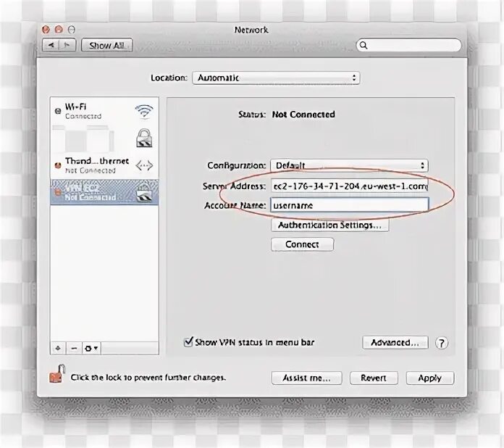Open the Configuration dropdown set to Default
This screenshot has height=448, width=504.
tap(349, 165)
